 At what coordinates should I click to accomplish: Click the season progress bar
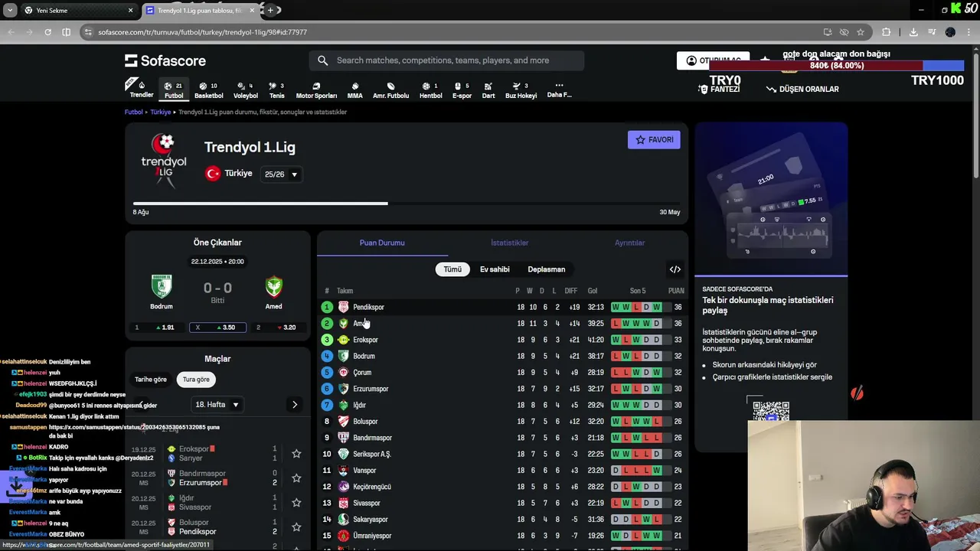pos(407,204)
